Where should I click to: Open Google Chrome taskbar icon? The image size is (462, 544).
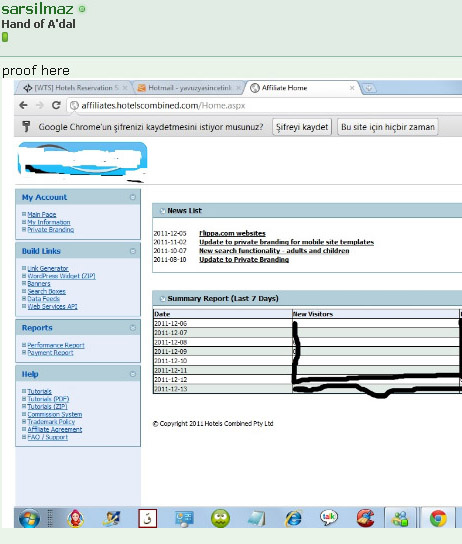pos(438,518)
